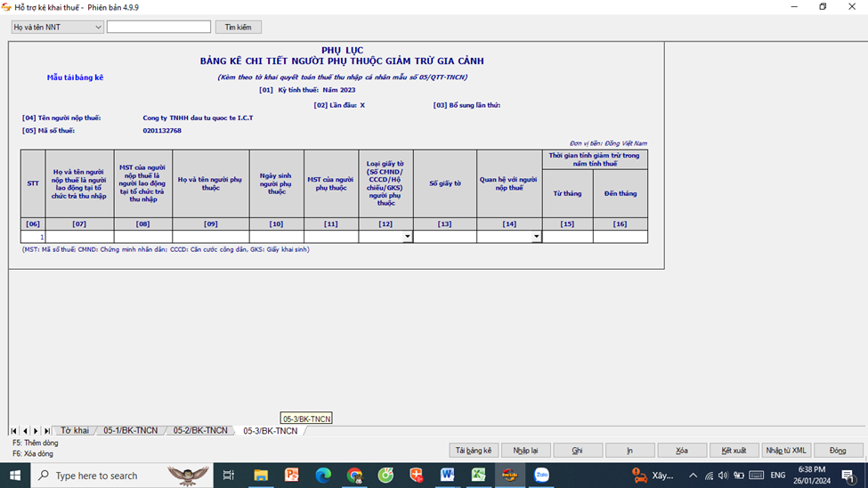Open File Explorer from the taskbar
868x488 pixels.
point(260,476)
